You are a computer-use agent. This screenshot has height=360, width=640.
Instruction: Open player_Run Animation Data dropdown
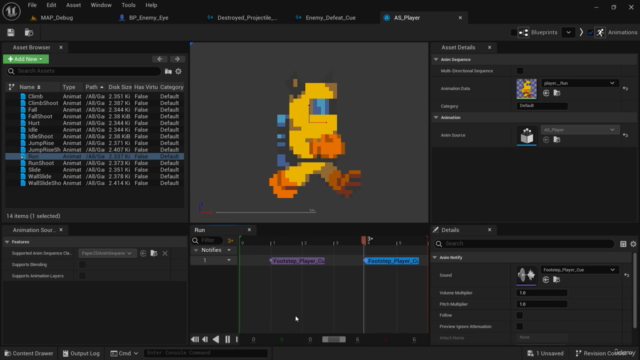click(x=580, y=83)
